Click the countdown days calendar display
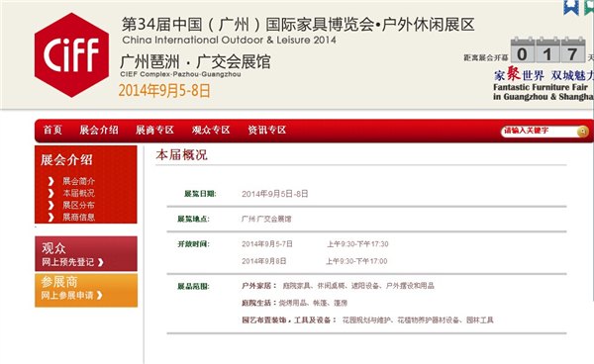 click(547, 49)
